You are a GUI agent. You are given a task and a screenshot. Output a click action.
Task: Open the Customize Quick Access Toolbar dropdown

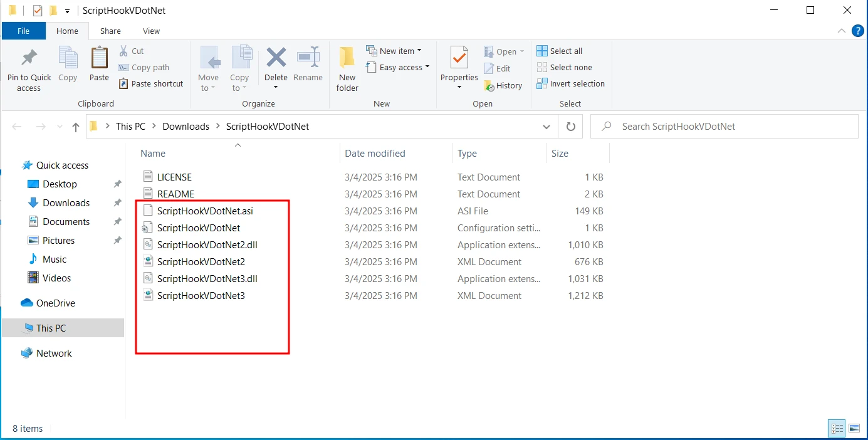pos(67,11)
